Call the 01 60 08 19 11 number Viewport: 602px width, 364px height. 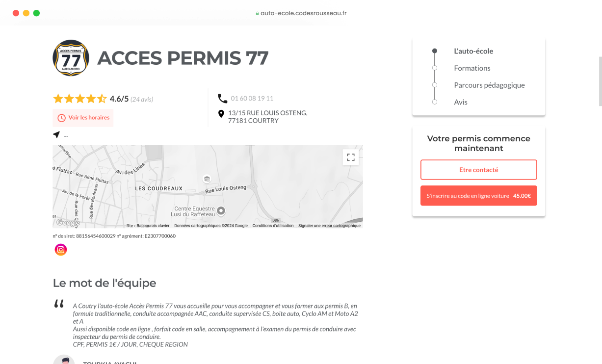pos(252,99)
